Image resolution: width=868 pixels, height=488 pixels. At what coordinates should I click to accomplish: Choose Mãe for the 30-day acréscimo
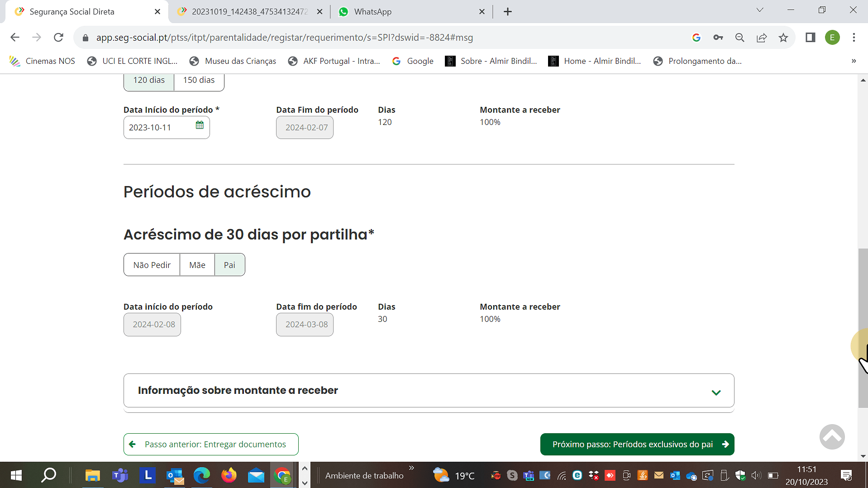tap(197, 265)
